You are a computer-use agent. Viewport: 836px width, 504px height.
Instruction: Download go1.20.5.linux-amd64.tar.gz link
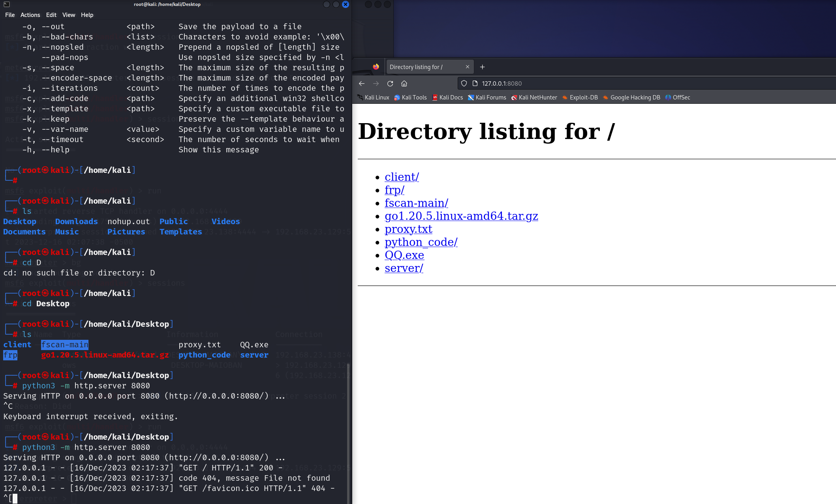coord(461,216)
